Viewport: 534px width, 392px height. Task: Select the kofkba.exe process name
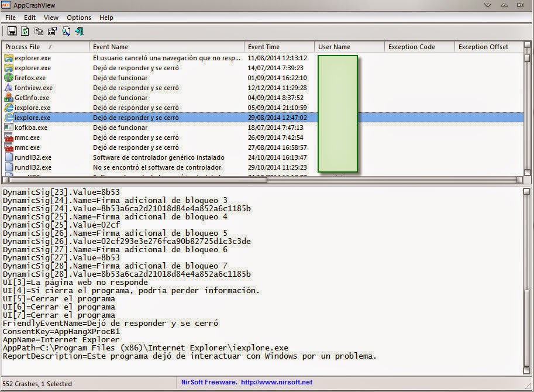[x=31, y=128]
